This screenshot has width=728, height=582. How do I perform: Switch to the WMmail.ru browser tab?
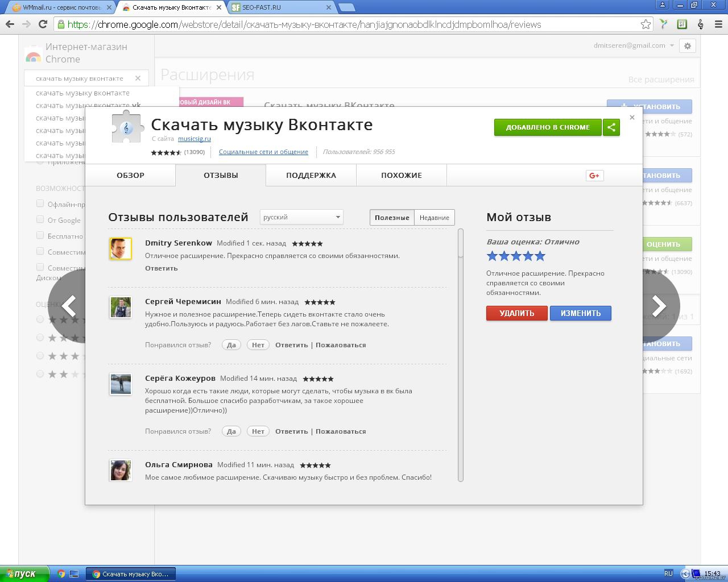(x=61, y=7)
